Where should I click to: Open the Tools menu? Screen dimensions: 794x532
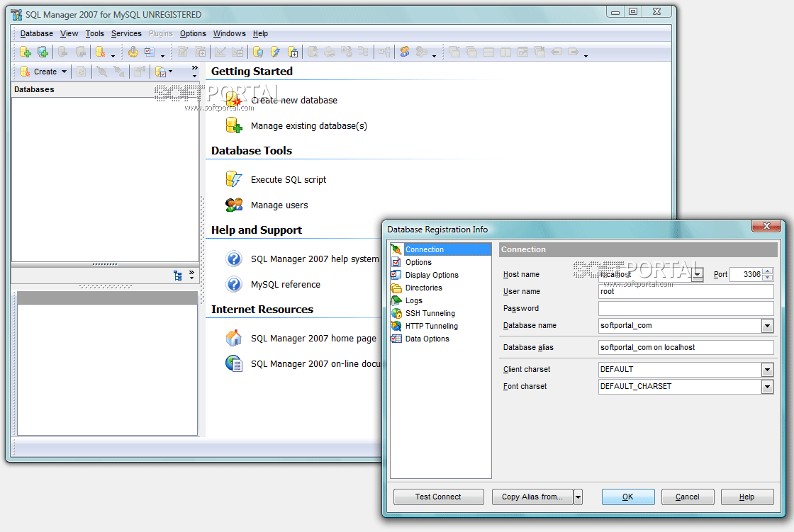click(95, 33)
